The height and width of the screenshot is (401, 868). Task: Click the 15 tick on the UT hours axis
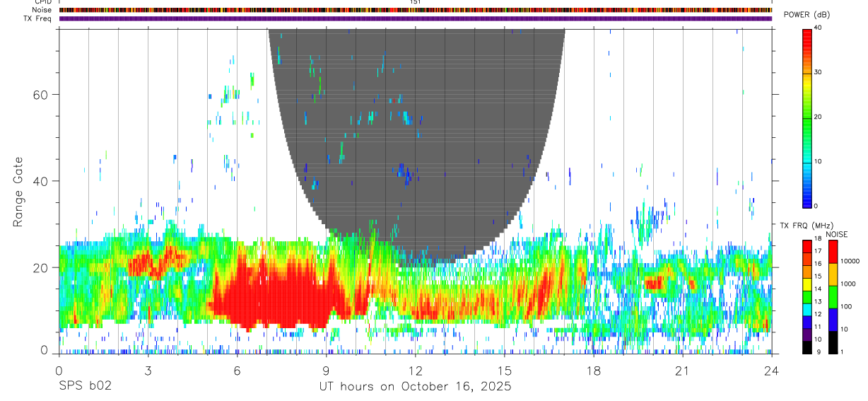tap(505, 370)
